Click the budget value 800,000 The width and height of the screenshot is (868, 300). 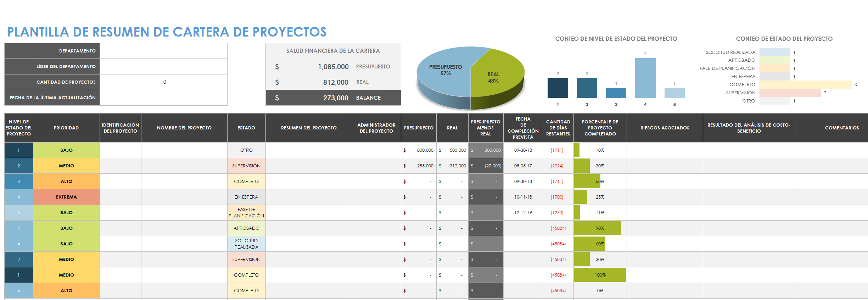pos(419,150)
